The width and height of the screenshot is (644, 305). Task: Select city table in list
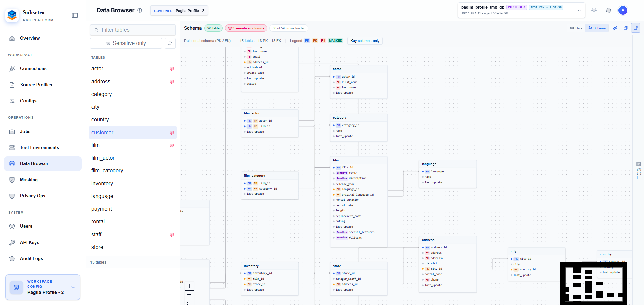pos(133,107)
